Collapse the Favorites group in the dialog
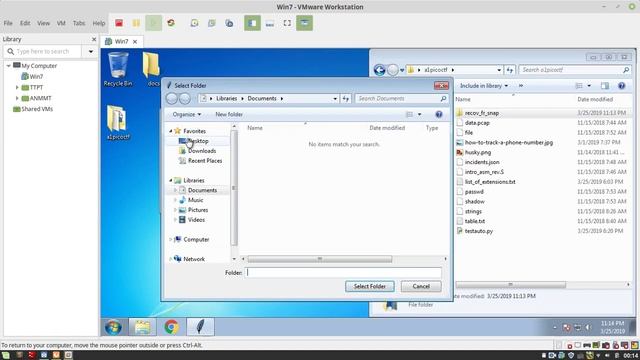 point(171,131)
